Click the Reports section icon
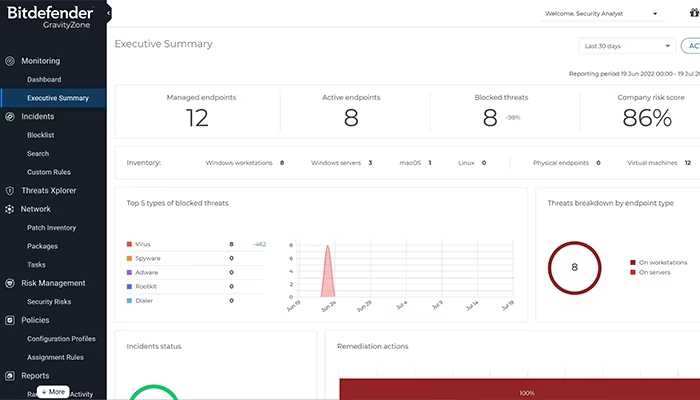This screenshot has width=700, height=400. tap(10, 376)
